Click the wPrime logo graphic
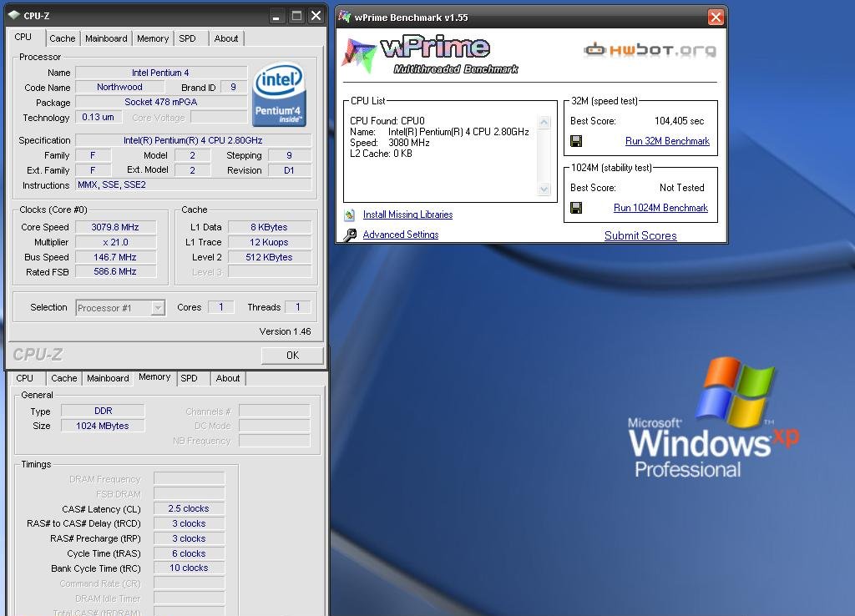855x616 pixels. tap(431, 54)
